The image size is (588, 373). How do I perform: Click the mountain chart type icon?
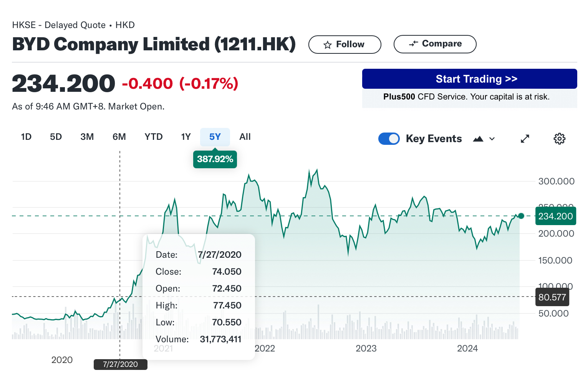478,139
